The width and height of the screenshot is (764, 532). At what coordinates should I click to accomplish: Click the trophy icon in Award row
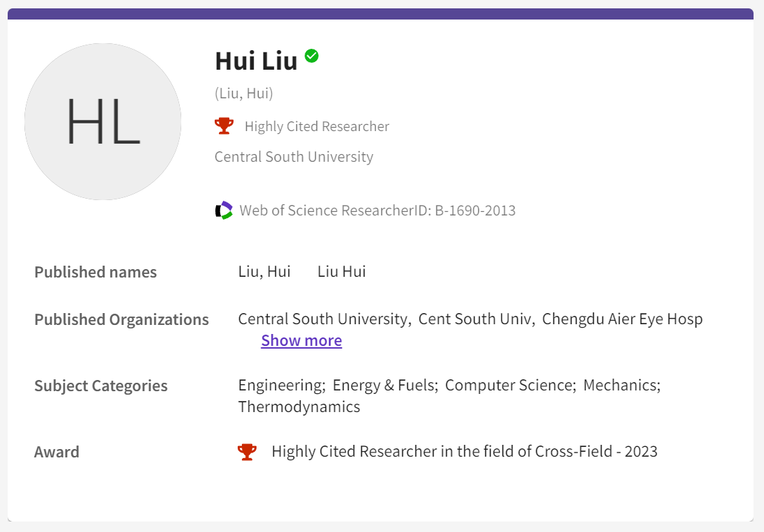(247, 452)
